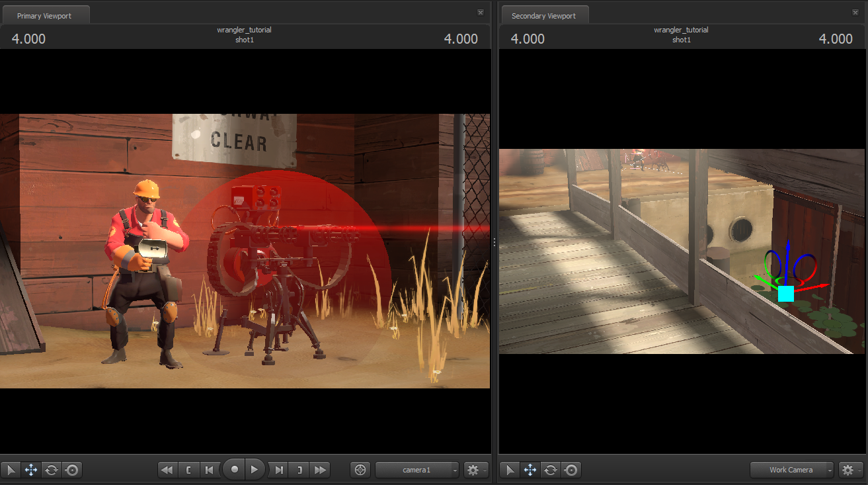The height and width of the screenshot is (485, 868).
Task: Open the Work Camera dropdown
Action: [792, 470]
